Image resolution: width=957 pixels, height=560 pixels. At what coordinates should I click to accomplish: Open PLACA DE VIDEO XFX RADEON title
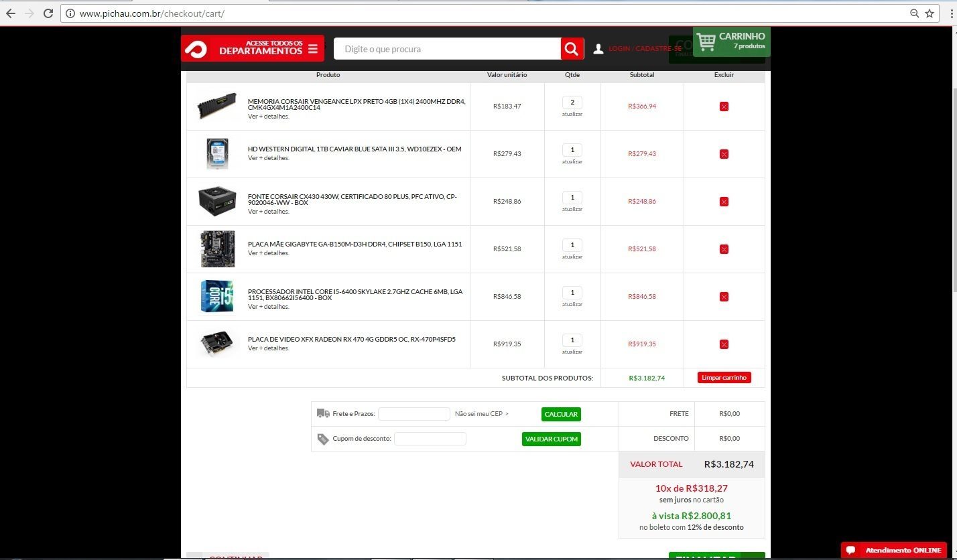pyautogui.click(x=352, y=340)
